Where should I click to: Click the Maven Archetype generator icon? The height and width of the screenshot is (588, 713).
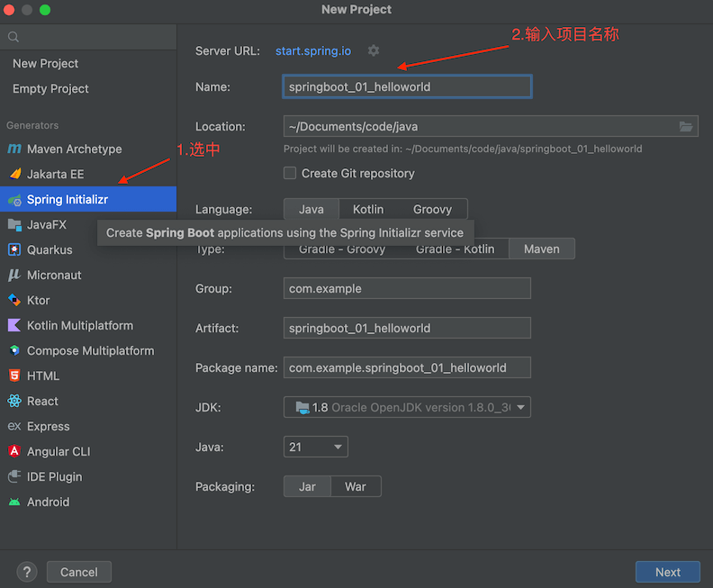click(14, 149)
